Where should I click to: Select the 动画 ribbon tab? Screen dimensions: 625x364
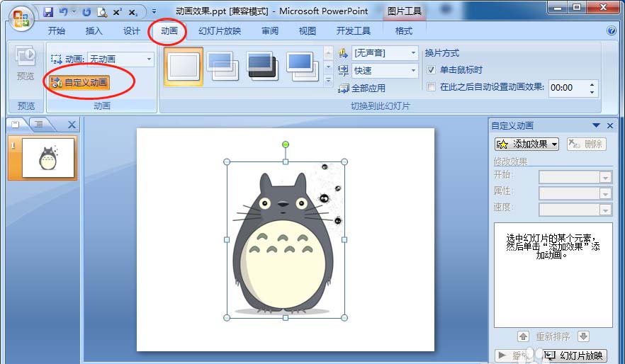[x=169, y=30]
